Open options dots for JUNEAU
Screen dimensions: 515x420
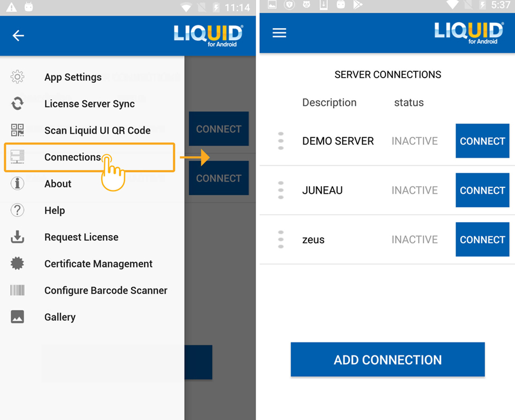click(x=281, y=190)
